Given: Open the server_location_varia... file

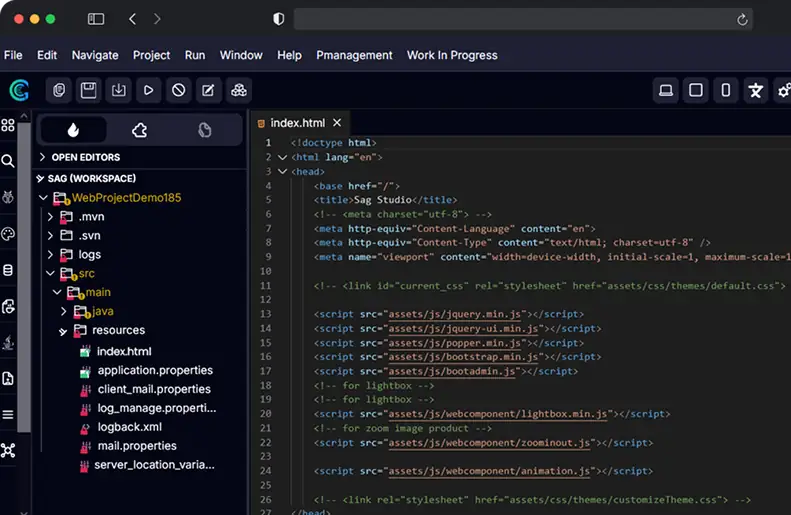Looking at the screenshot, I should click(x=154, y=465).
